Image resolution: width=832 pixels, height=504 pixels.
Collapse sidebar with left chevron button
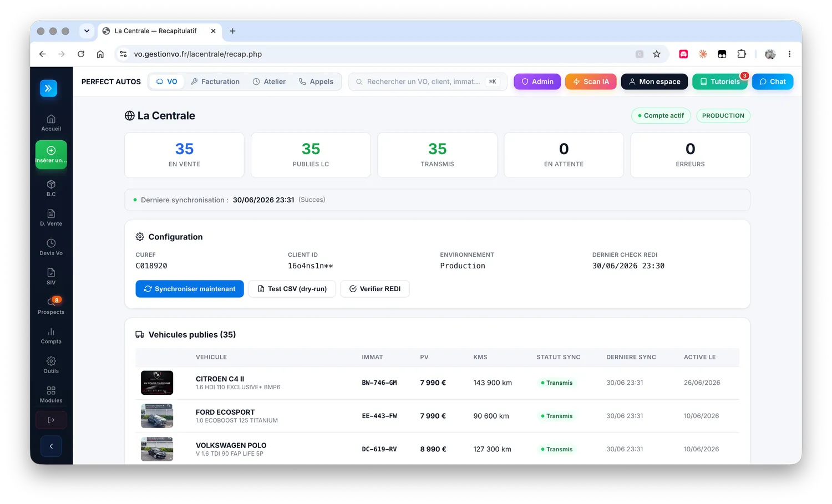[x=51, y=446]
